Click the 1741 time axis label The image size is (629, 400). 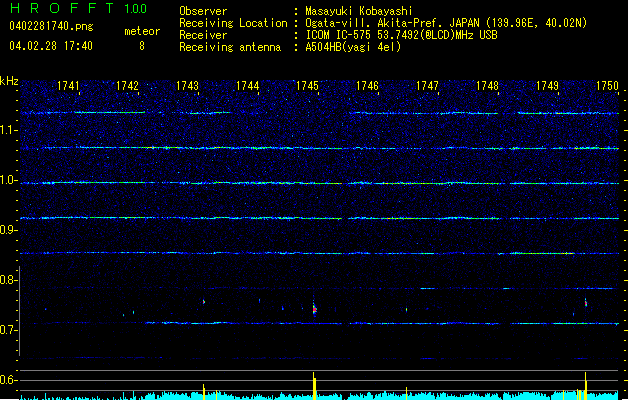point(68,86)
